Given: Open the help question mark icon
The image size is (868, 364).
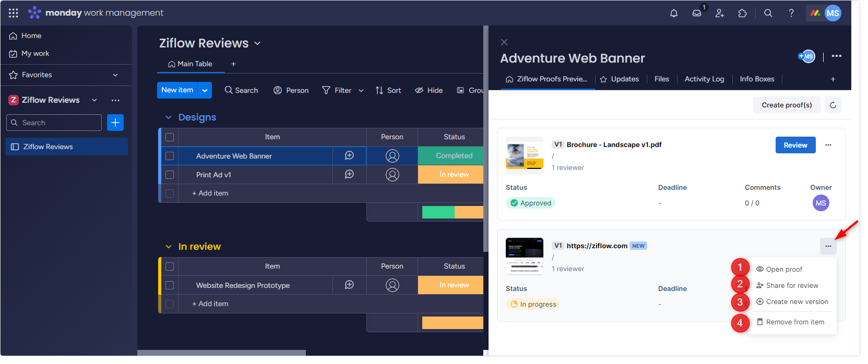Looking at the screenshot, I should [791, 13].
